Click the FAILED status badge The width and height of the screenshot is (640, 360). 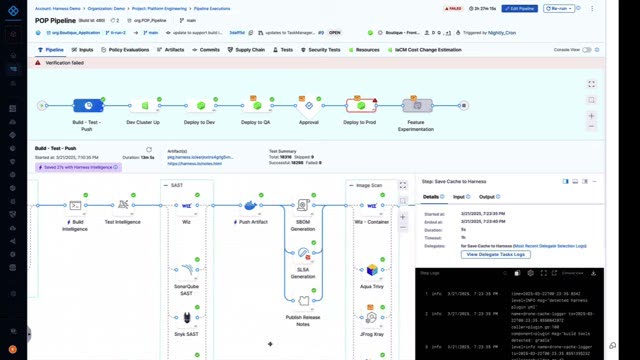[x=453, y=9]
